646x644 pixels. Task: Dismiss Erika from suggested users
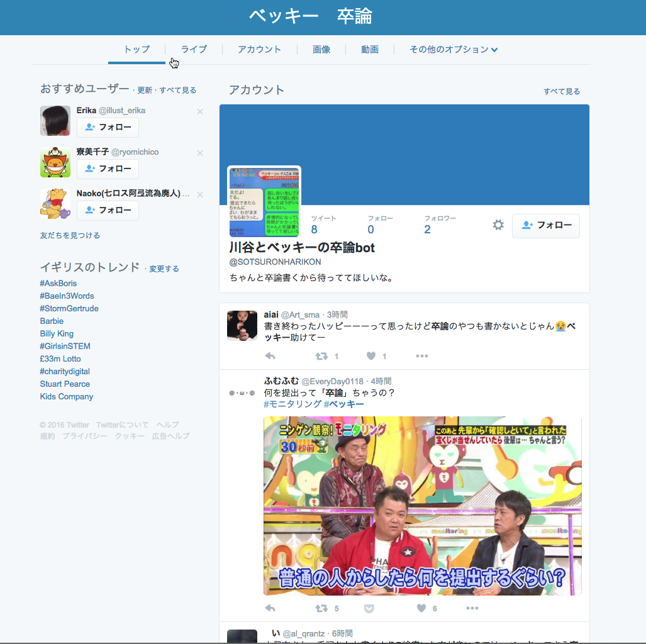click(200, 112)
